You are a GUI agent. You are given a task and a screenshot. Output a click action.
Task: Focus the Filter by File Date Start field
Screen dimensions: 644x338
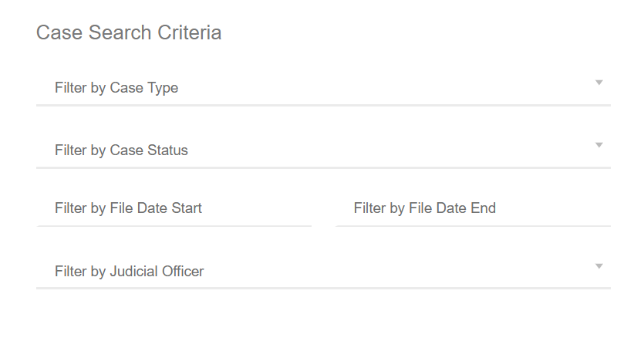pos(174,208)
